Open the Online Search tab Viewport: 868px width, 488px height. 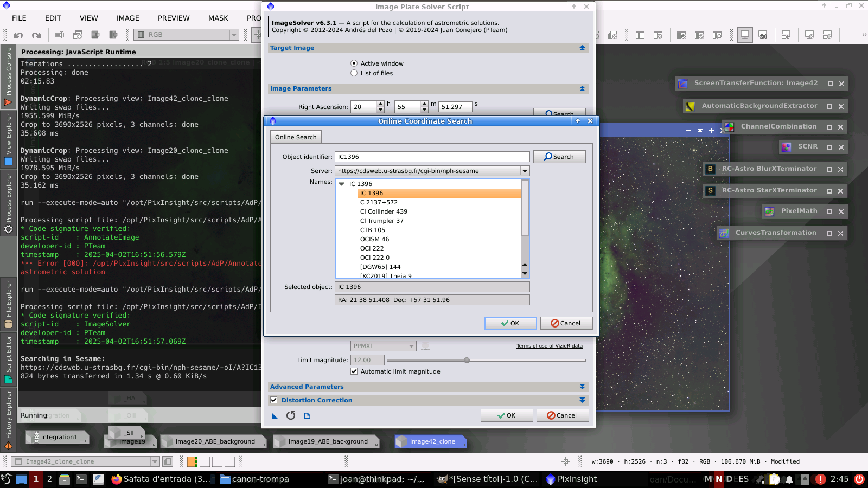296,137
